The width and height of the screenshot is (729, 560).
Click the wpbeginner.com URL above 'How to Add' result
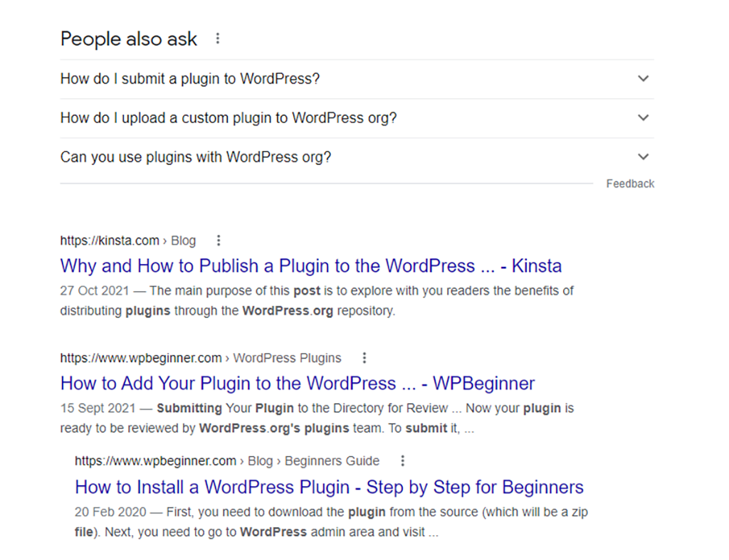[x=141, y=358]
